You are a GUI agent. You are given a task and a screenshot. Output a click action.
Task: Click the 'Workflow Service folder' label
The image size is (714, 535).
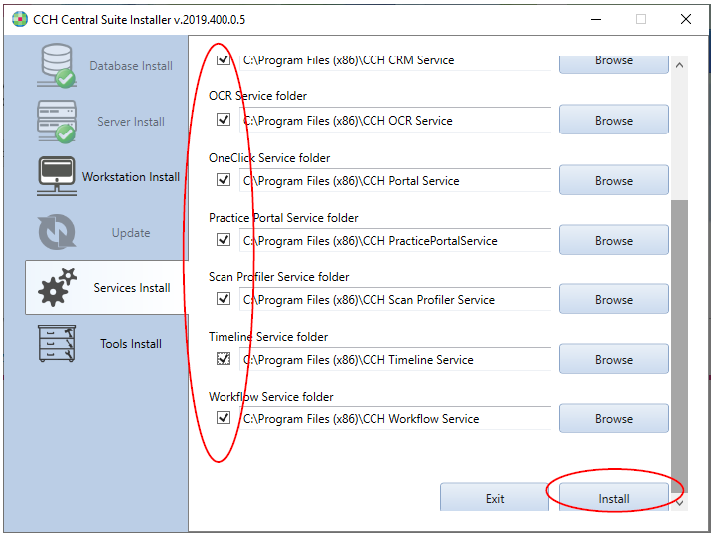[271, 397]
